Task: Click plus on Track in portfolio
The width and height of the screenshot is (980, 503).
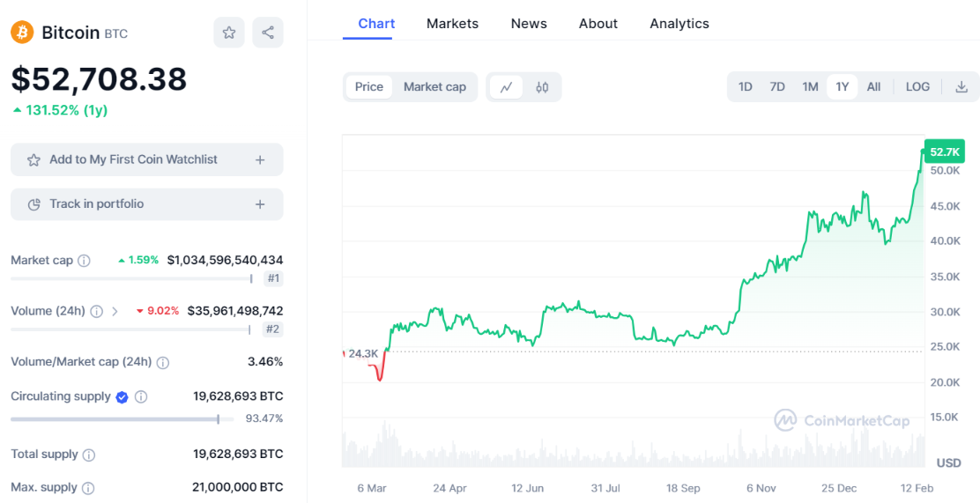Action: [x=260, y=204]
